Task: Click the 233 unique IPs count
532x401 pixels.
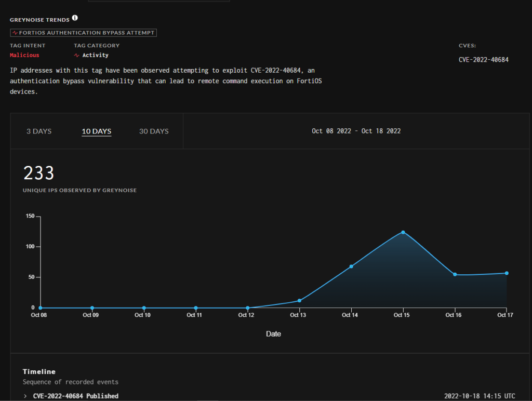Action: point(38,173)
